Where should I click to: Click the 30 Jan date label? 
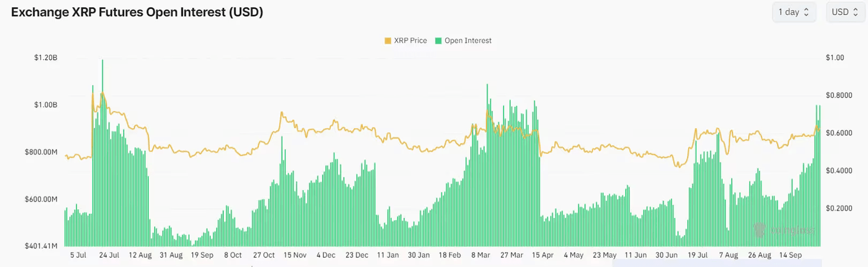(418, 255)
